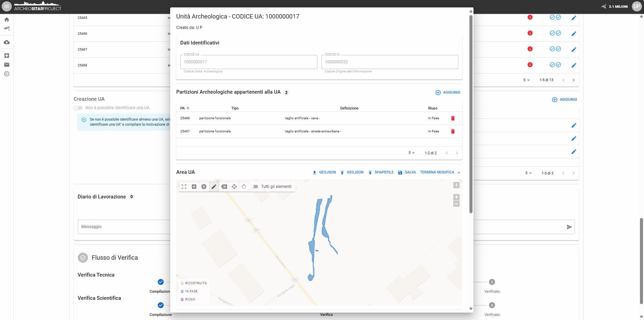Open the map info button
This screenshot has height=320, width=644.
point(456,185)
